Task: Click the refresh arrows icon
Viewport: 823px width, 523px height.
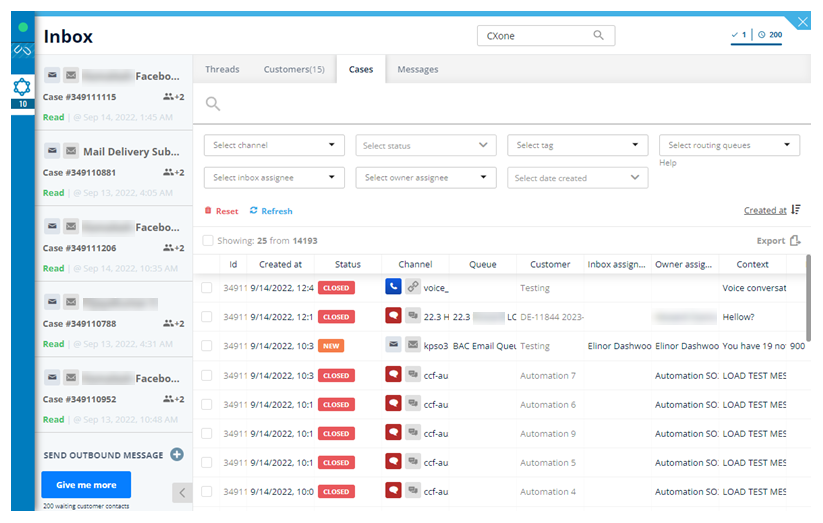Action: point(254,210)
